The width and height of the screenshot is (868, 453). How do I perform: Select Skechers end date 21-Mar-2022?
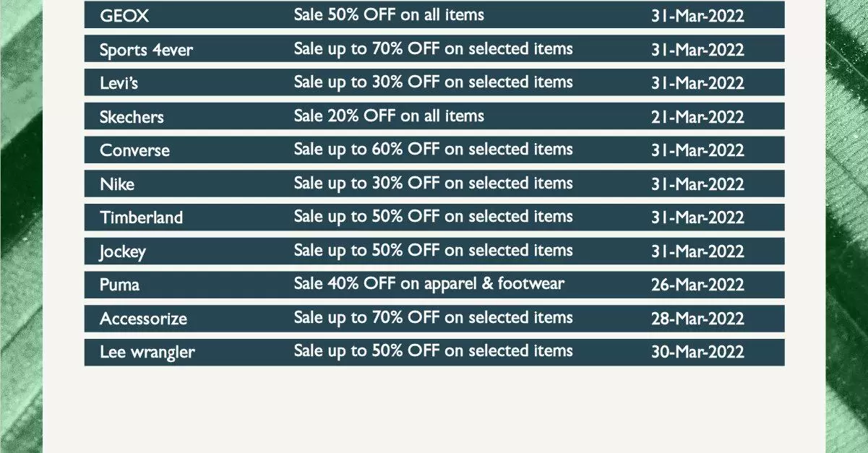[697, 116]
